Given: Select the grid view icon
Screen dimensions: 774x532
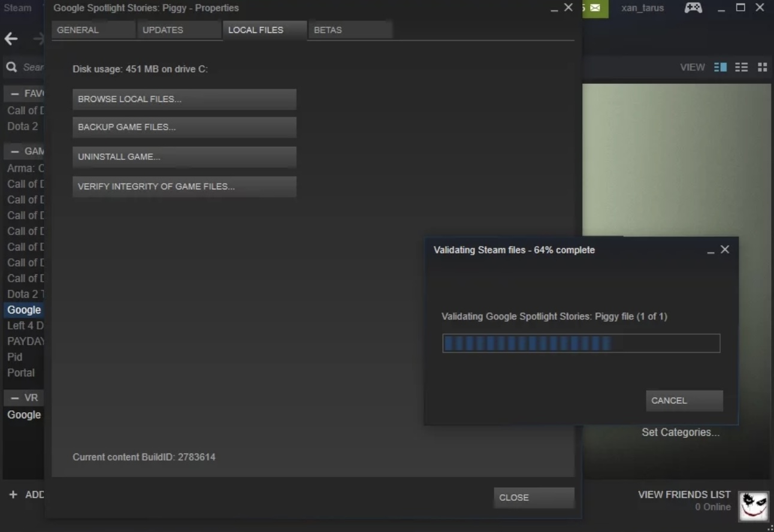Looking at the screenshot, I should click(x=762, y=66).
